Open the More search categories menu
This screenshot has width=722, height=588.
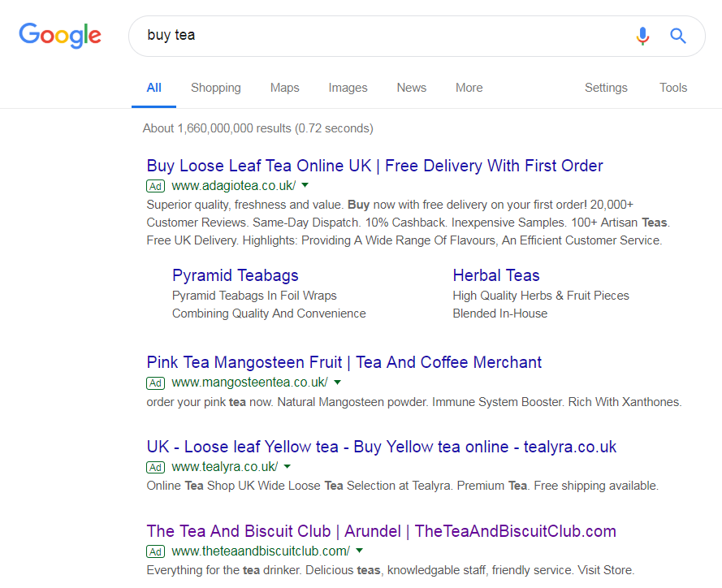(469, 88)
